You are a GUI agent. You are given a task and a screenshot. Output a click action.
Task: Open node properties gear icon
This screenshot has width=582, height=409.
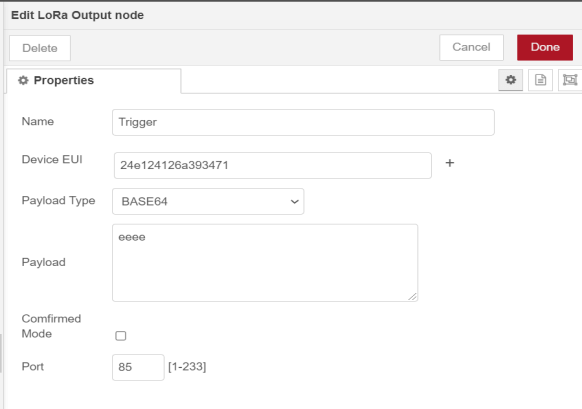(x=510, y=80)
